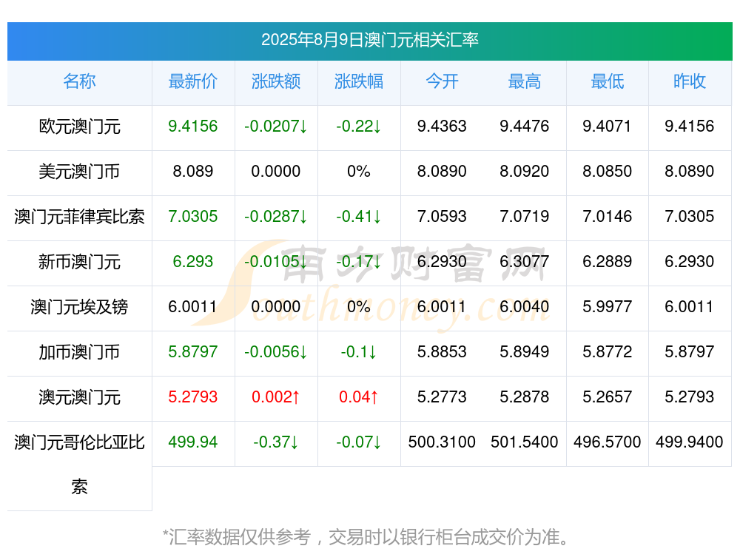Click the 美元澳门币 row name

click(79, 172)
